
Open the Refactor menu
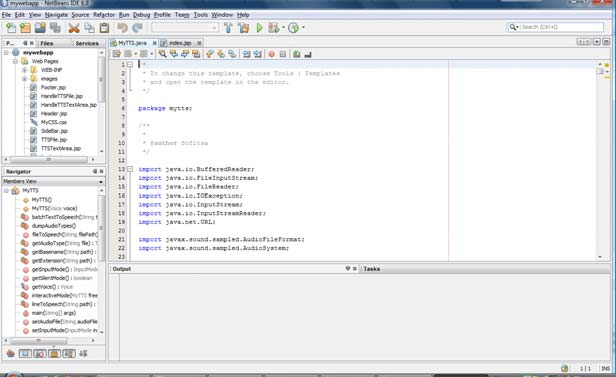pos(104,15)
